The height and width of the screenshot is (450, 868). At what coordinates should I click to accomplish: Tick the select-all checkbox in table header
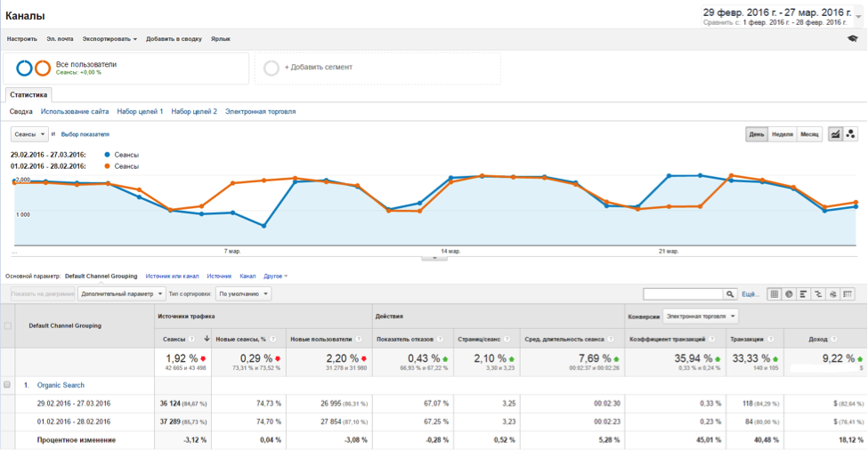[8, 325]
